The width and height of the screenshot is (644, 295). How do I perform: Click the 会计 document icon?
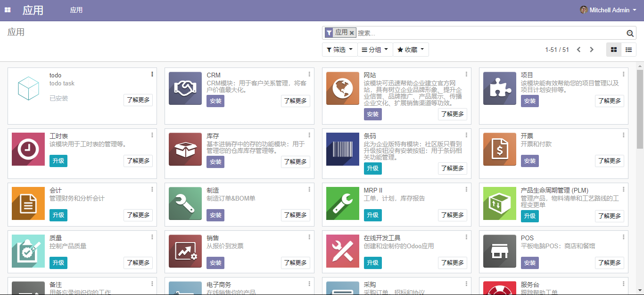[28, 203]
